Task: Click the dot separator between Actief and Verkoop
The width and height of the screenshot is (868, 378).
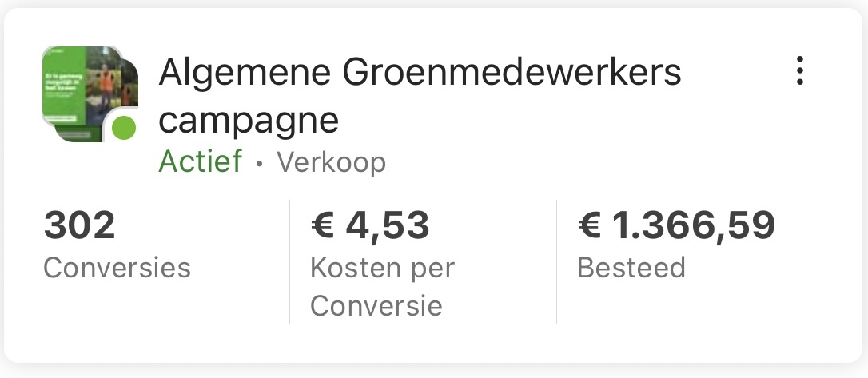Action: 259,165
